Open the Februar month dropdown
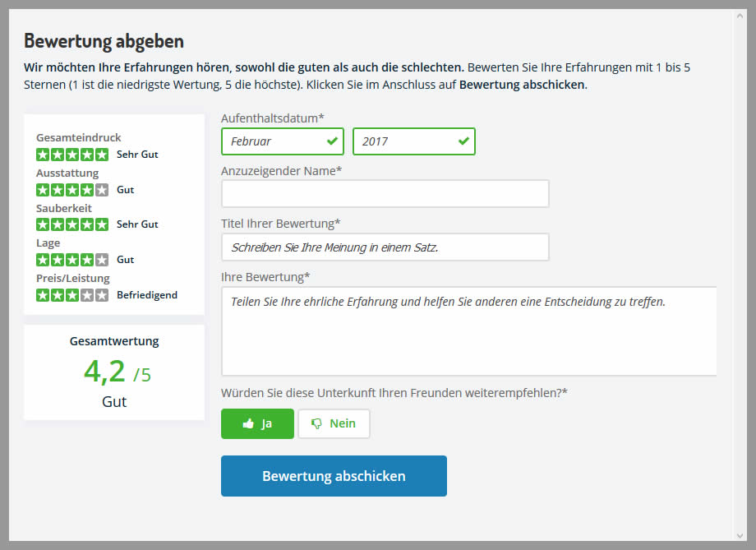Viewport: 756px width, 550px height. coord(282,141)
